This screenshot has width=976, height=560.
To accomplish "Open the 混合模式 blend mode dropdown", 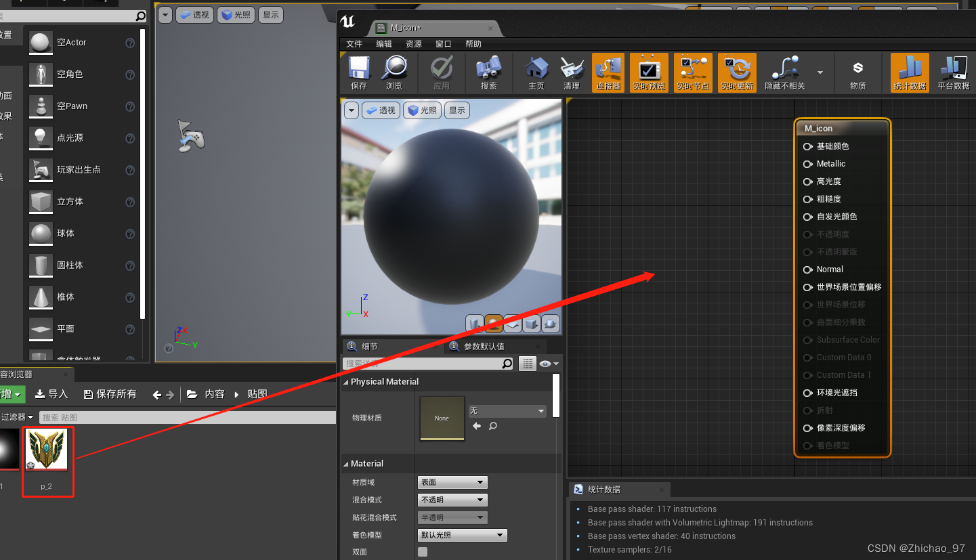I will (x=452, y=500).
